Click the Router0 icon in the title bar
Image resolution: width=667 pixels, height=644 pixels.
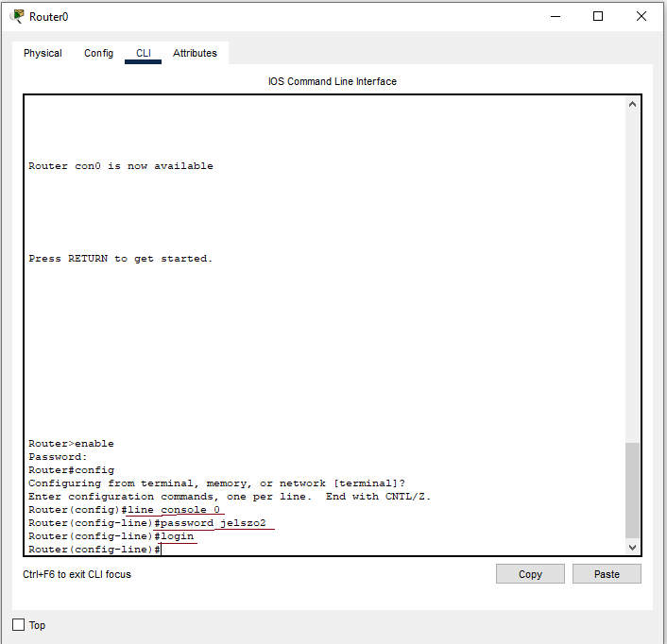click(x=17, y=16)
